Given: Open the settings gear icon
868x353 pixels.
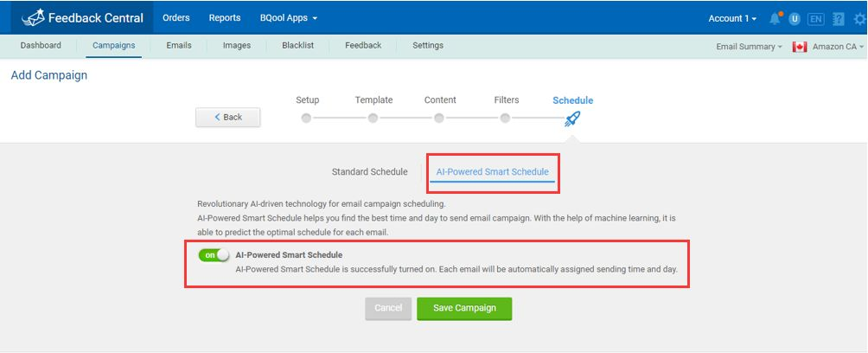Looking at the screenshot, I should pyautogui.click(x=859, y=19).
